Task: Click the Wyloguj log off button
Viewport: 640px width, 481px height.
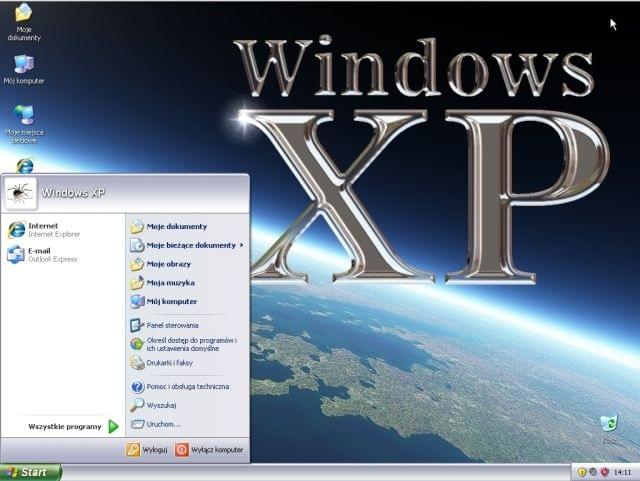Action: click(x=147, y=450)
